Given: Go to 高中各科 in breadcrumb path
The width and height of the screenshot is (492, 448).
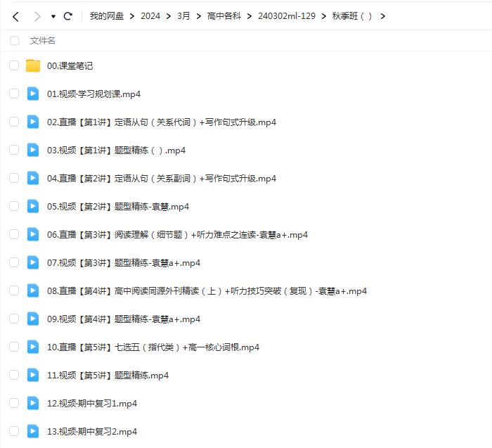Looking at the screenshot, I should 224,16.
